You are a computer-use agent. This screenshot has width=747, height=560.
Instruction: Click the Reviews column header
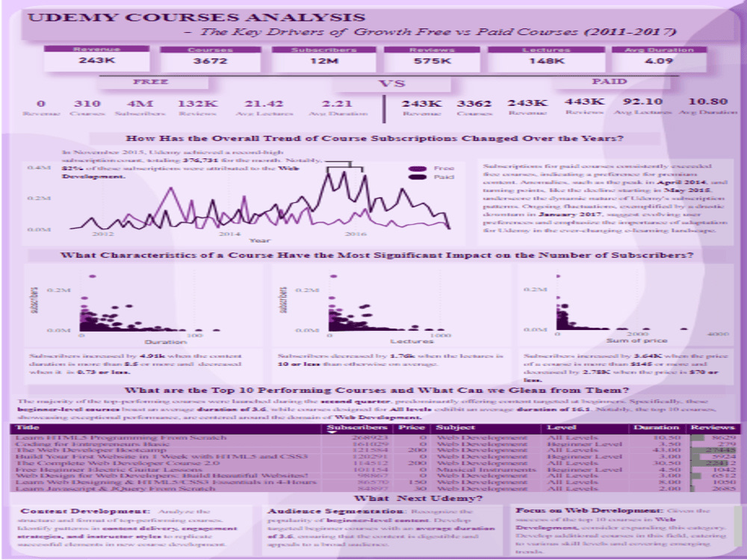coord(712,427)
